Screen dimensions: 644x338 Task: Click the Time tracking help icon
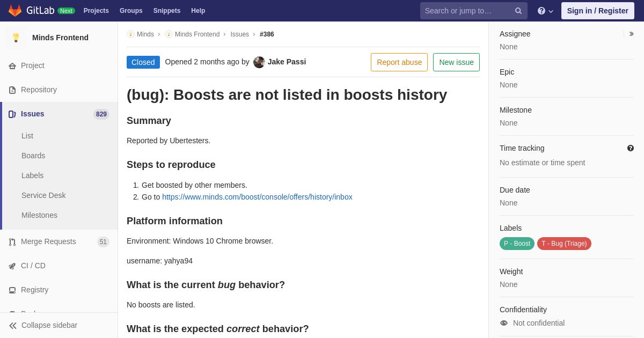tap(631, 148)
